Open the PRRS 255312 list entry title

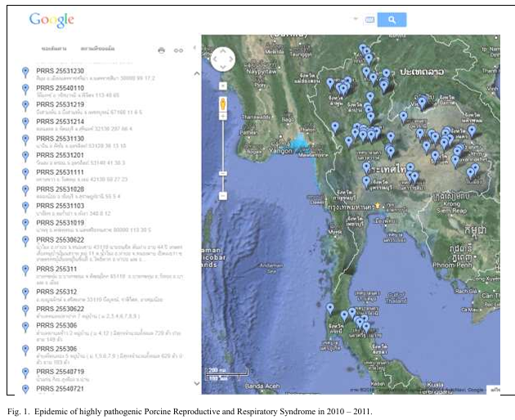click(56, 292)
